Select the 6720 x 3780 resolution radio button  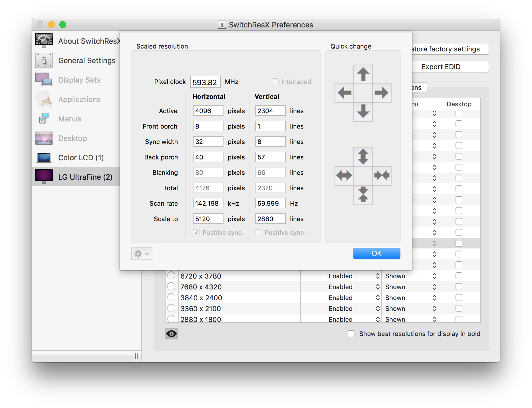(171, 276)
